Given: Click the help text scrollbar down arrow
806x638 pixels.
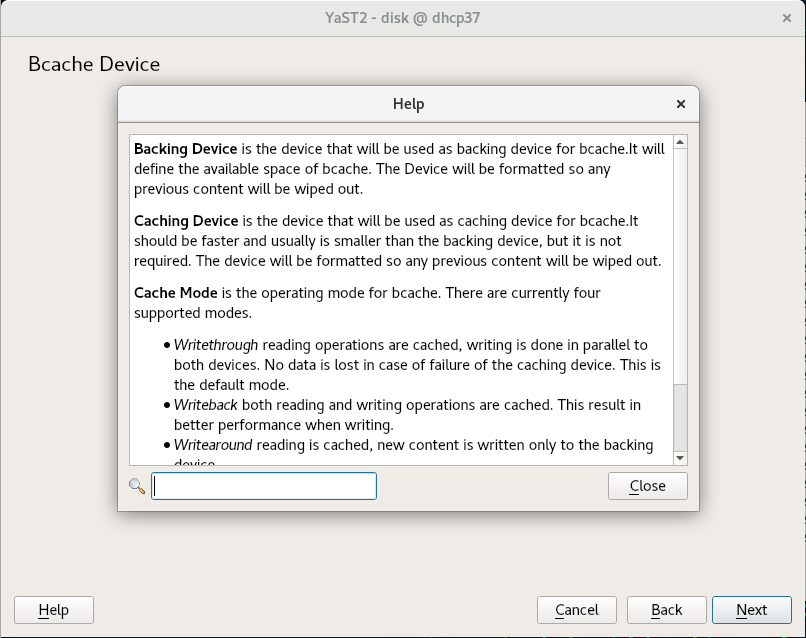Looking at the screenshot, I should [680, 458].
